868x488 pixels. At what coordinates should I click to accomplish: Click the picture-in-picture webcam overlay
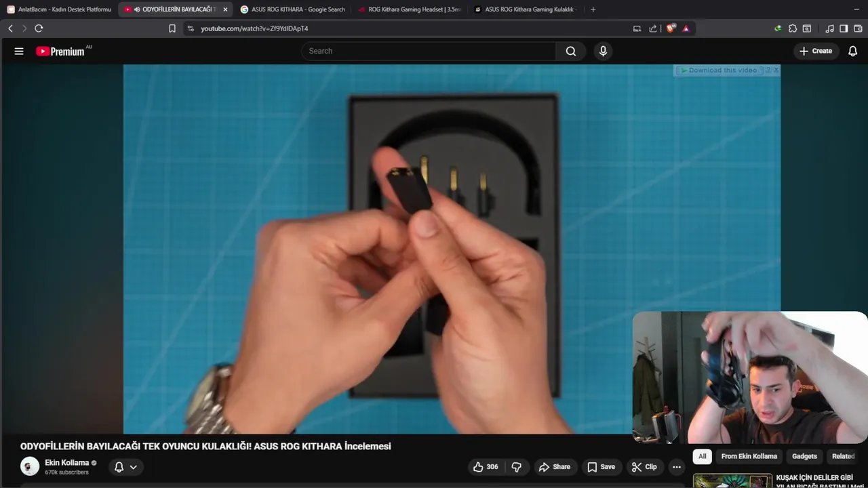click(750, 377)
